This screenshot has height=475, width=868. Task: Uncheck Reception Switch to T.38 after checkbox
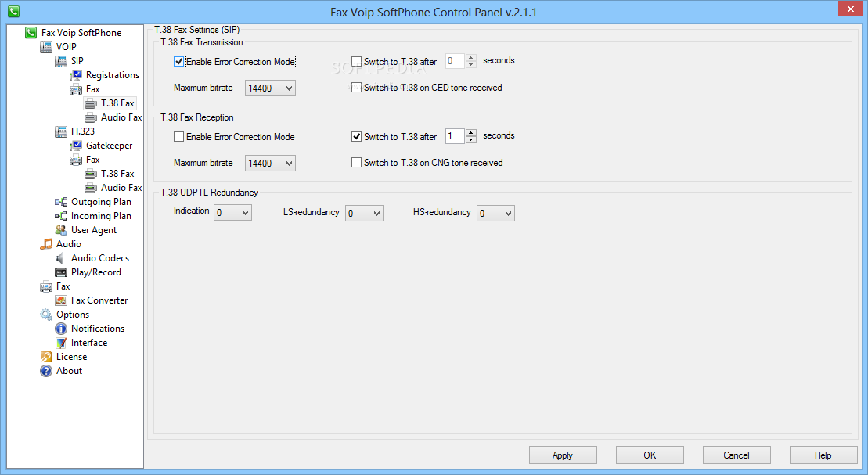356,137
